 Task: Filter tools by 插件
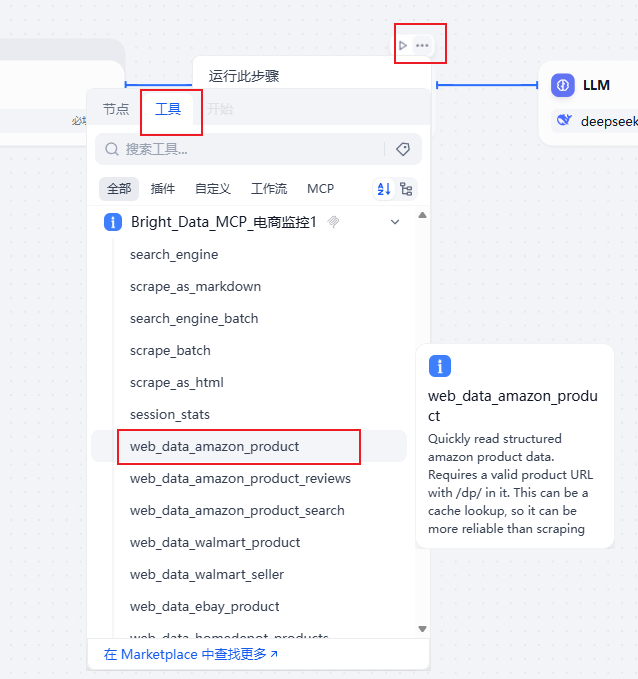click(x=163, y=189)
